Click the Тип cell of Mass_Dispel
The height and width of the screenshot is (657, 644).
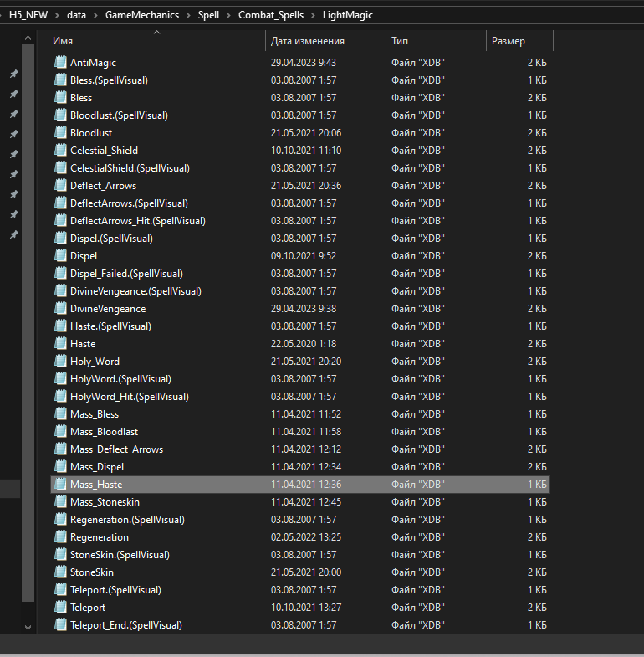point(418,467)
